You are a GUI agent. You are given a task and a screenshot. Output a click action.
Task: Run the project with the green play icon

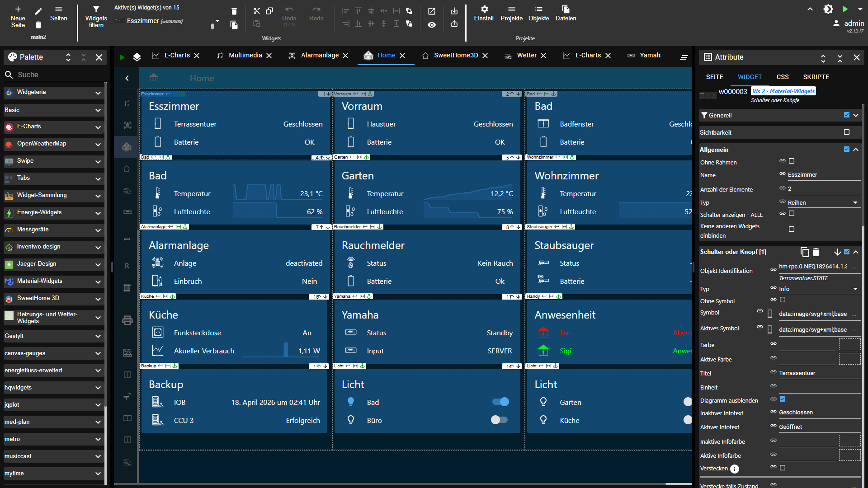845,9
